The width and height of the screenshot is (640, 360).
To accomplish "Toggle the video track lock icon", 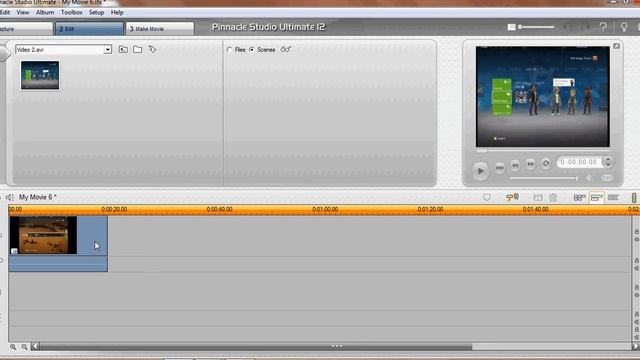I will [636, 232].
